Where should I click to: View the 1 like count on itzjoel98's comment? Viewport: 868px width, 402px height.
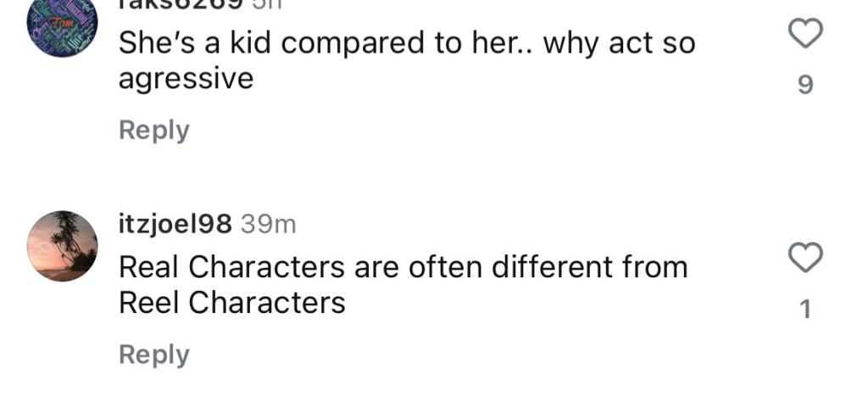(x=805, y=310)
